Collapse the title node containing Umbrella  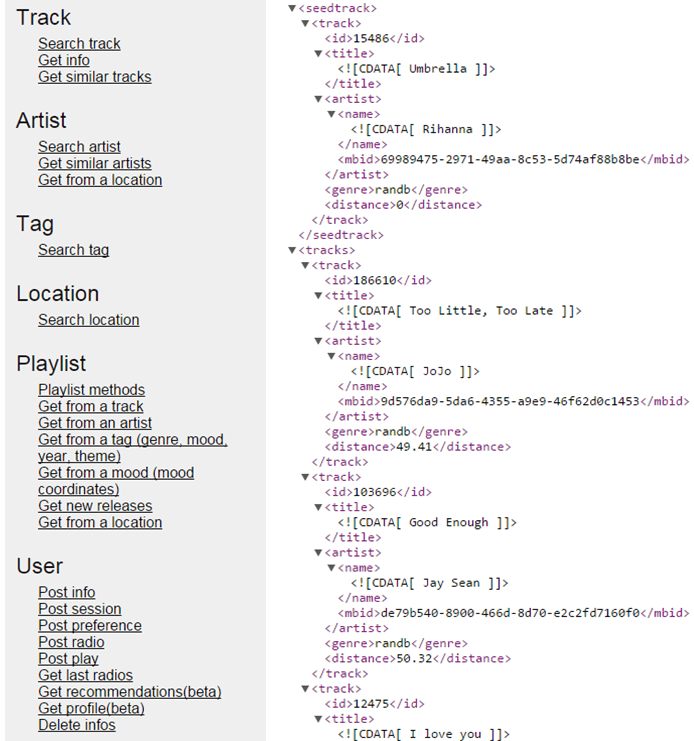click(x=318, y=54)
